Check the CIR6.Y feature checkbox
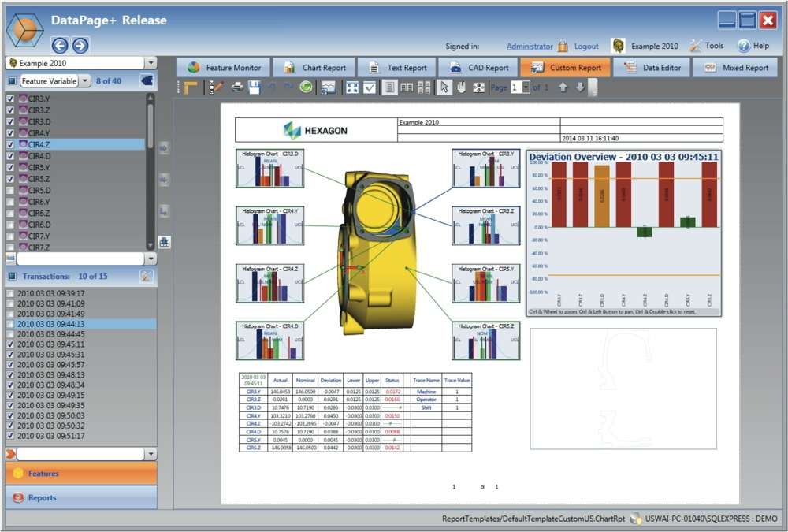 [10, 202]
